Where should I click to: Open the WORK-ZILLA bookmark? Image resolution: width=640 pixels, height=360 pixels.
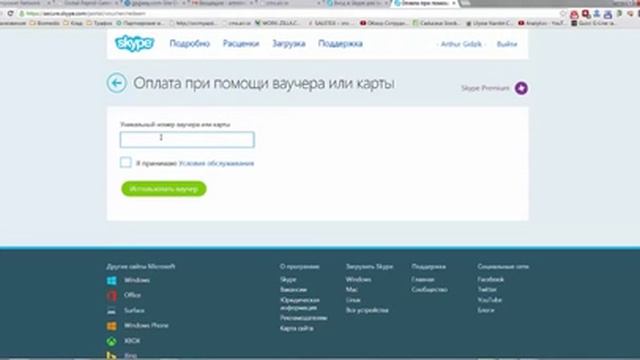(x=278, y=23)
